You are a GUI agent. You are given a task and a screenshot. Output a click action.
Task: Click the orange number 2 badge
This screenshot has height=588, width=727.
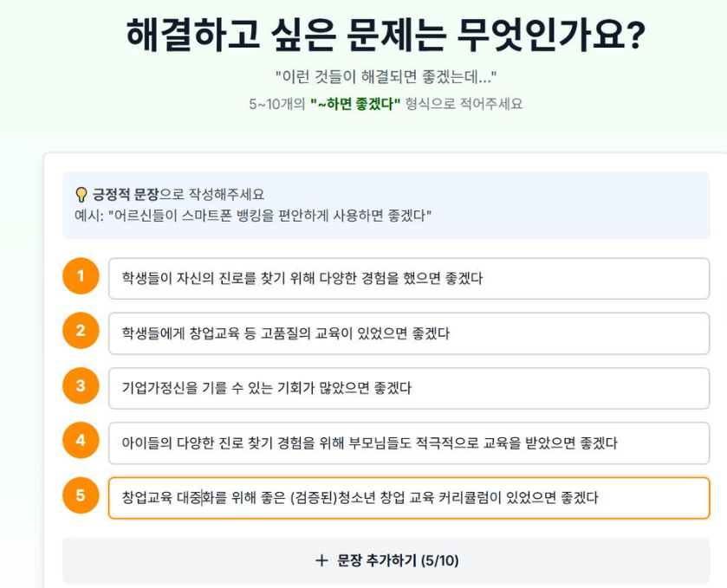[81, 332]
